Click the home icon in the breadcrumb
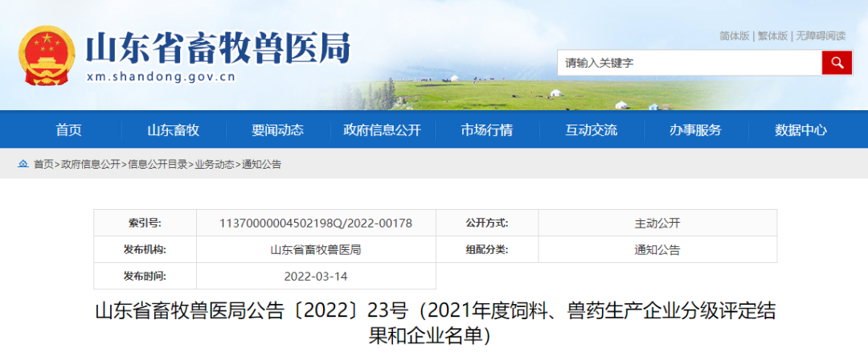The image size is (868, 361). [23, 164]
